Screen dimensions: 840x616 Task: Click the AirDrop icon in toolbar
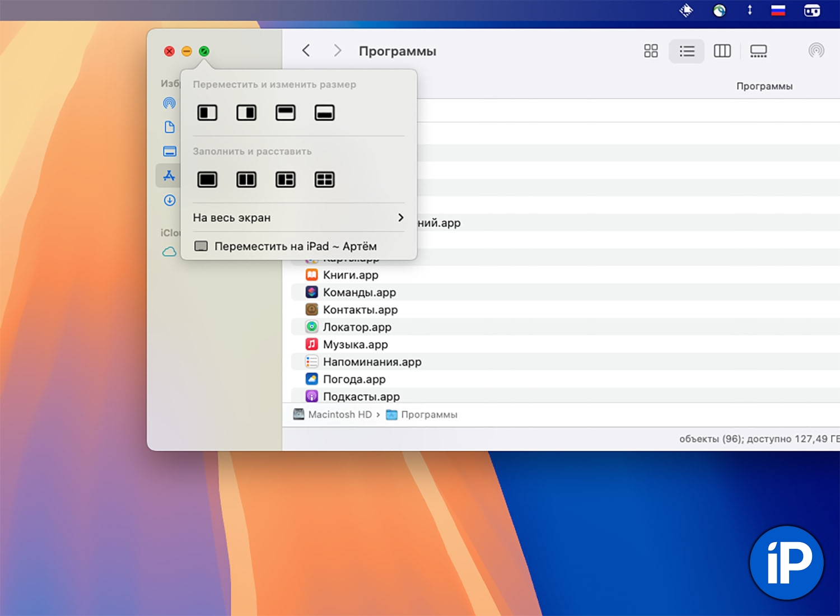816,51
